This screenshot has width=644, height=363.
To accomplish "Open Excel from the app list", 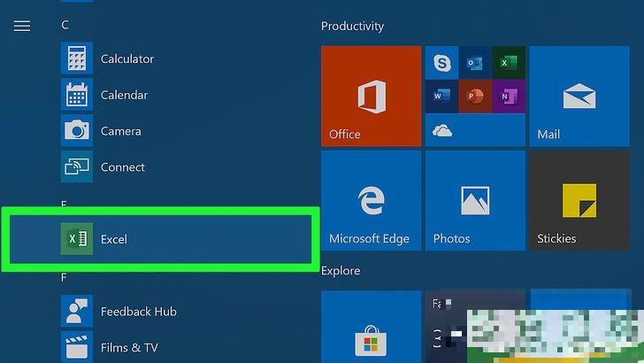I will pos(113,239).
